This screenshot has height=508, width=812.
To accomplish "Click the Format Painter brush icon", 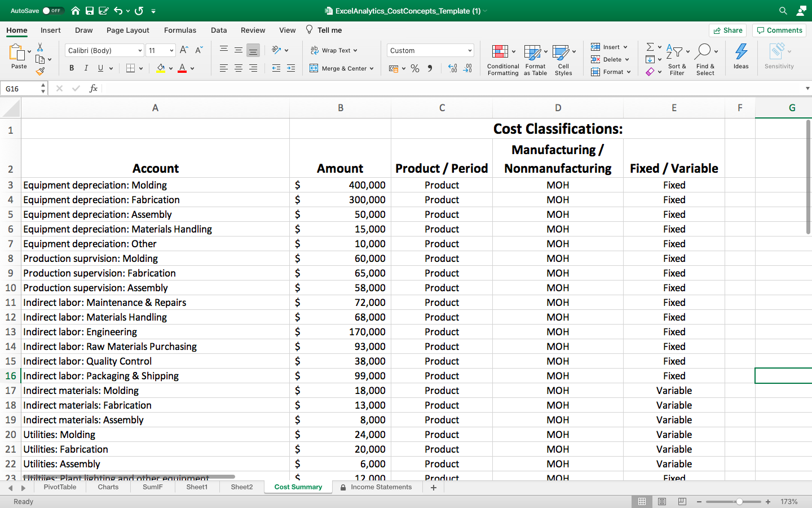I will click(x=40, y=72).
